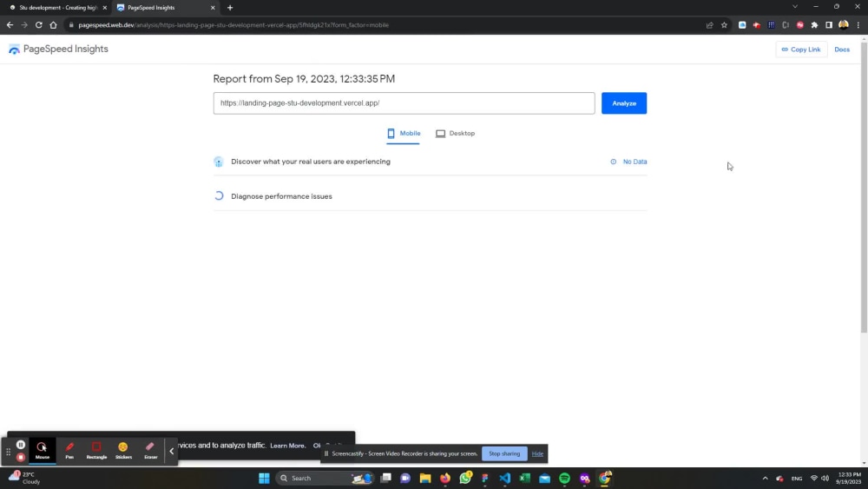868x489 pixels.
Task: Open the Screencastify Stickers tool
Action: (123, 451)
